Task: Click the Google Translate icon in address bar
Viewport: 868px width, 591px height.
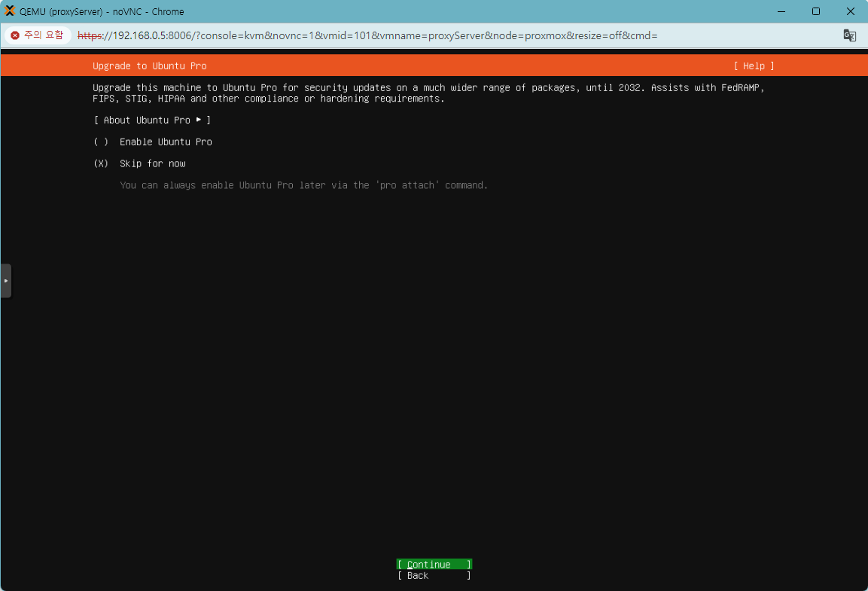Action: [849, 35]
